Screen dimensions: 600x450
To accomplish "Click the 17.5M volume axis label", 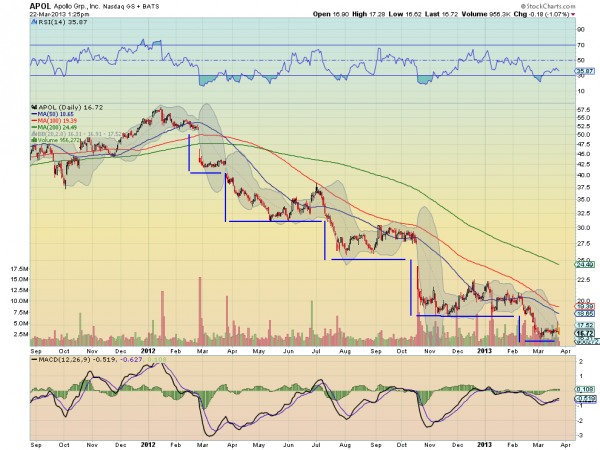I will 20,269.
